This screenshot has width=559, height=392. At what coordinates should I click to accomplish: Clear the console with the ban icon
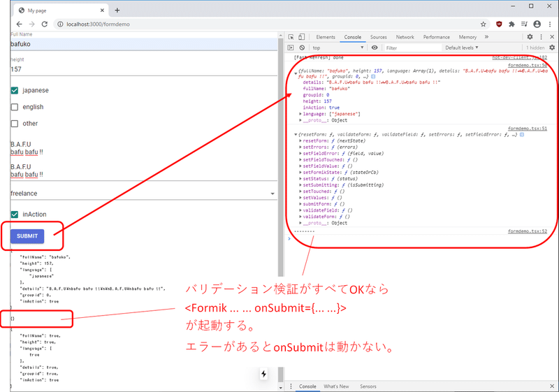tap(302, 48)
